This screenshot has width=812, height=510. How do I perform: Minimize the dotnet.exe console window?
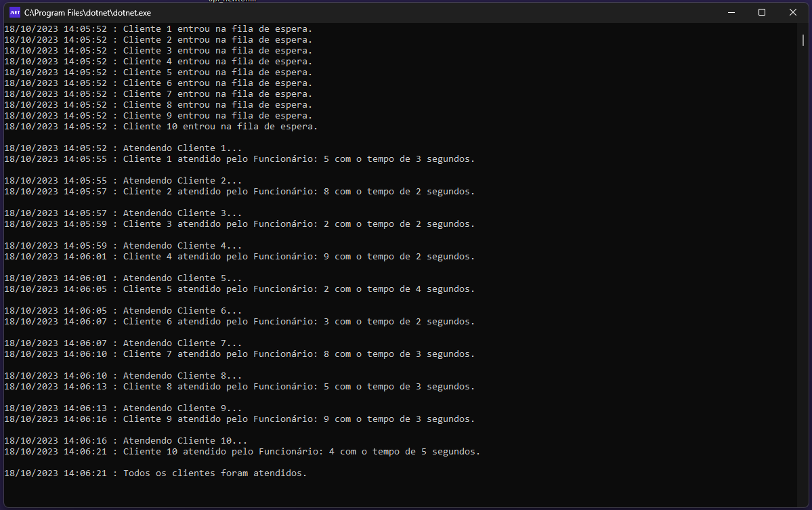731,12
